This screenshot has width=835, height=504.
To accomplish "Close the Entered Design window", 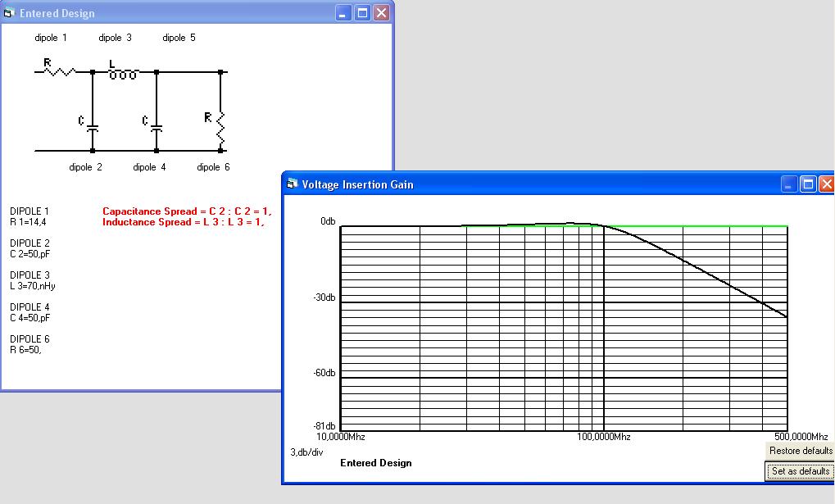I will 381,13.
